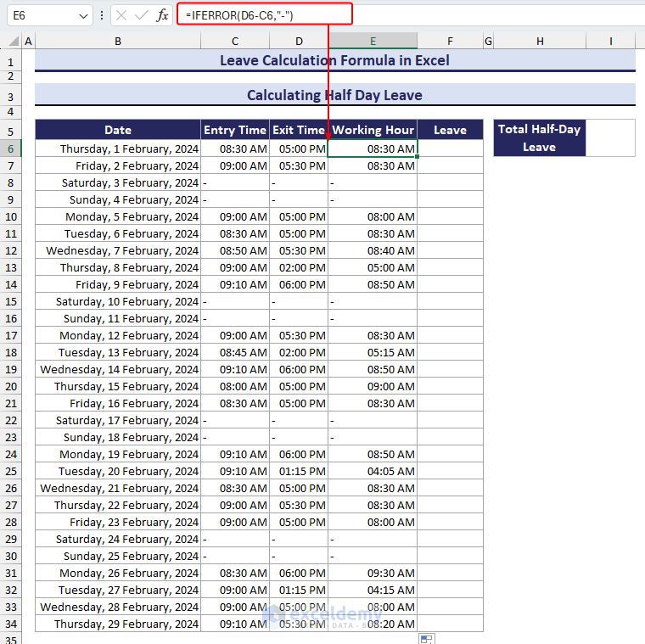Select column G header

pos(488,41)
